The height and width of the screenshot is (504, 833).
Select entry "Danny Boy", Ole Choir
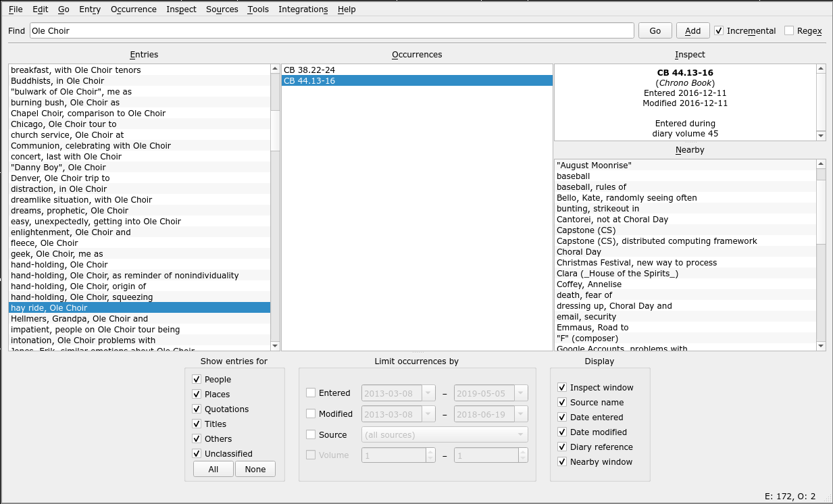(x=139, y=168)
